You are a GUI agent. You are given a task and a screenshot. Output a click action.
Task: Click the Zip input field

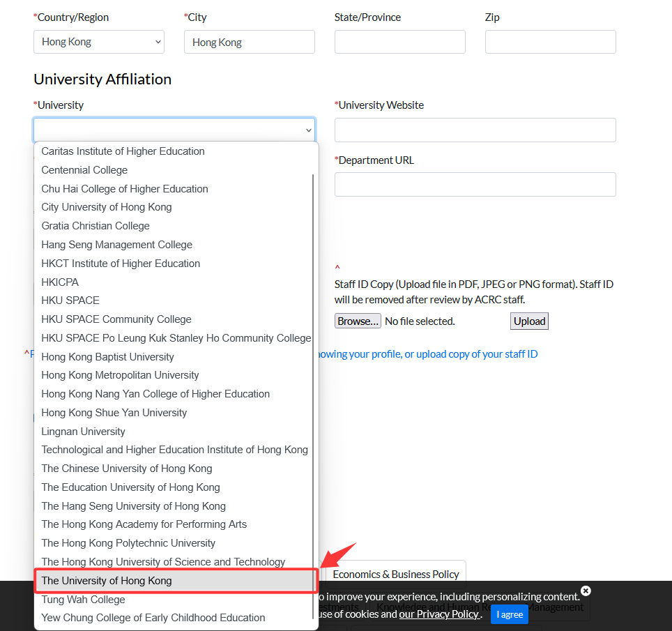click(x=550, y=42)
